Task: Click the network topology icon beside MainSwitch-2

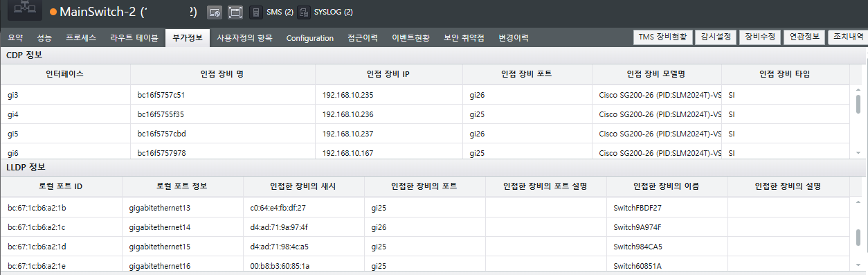Action: point(24,11)
